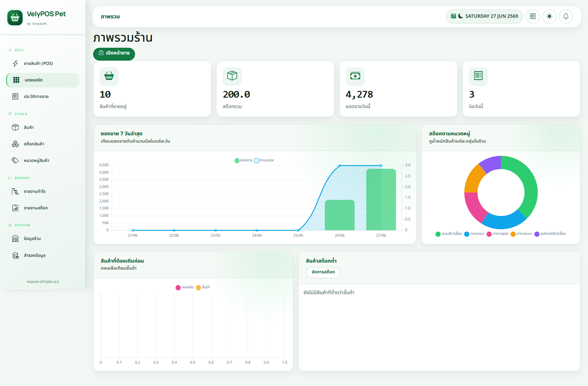Screen dimensions: 588x386
Task: Select แดชบอร์ด menu item
Action: coord(43,80)
